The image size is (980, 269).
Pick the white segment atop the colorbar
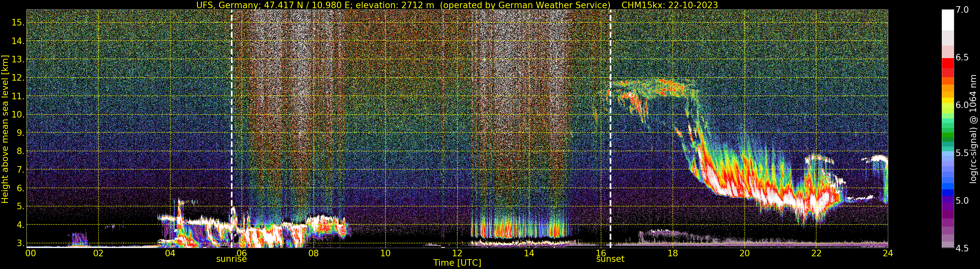948,20
